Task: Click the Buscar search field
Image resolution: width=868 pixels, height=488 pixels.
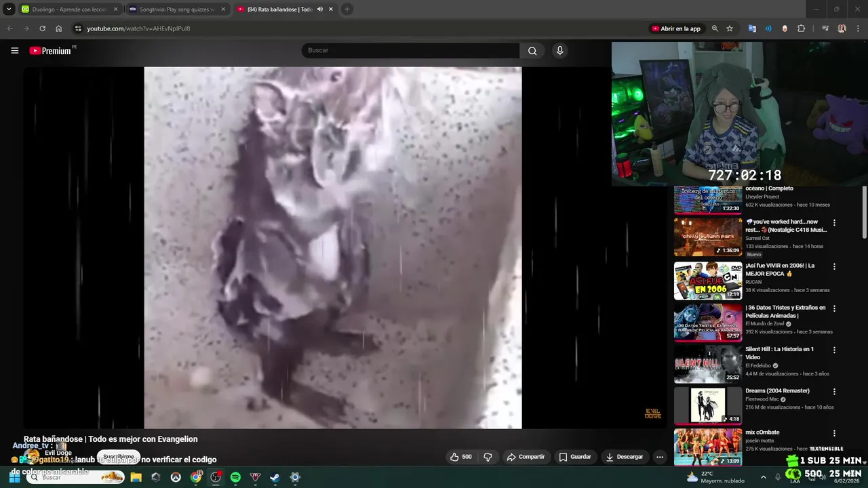Action: pos(410,50)
